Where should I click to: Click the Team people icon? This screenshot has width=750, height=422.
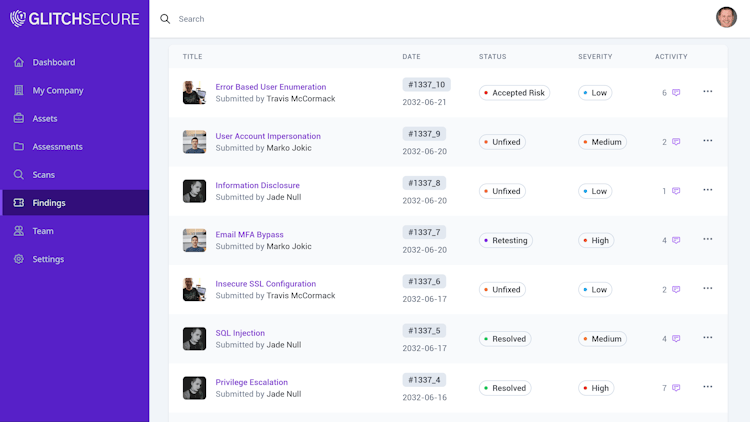point(19,231)
